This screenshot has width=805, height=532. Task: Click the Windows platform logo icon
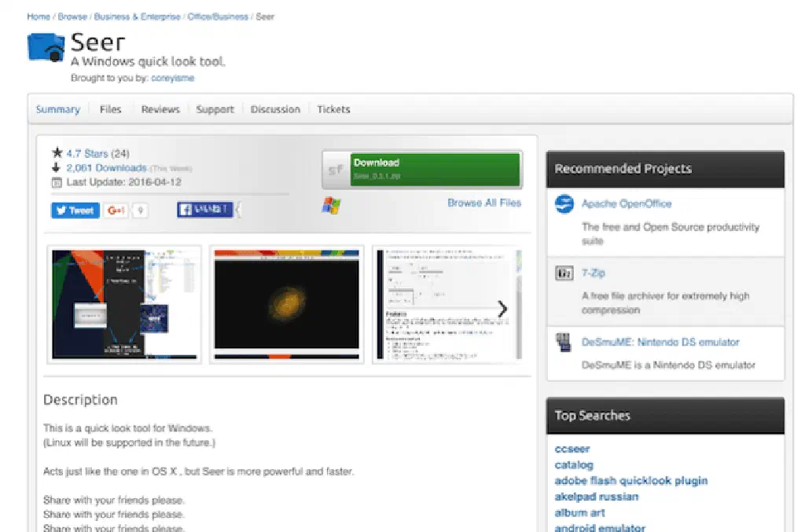point(330,206)
